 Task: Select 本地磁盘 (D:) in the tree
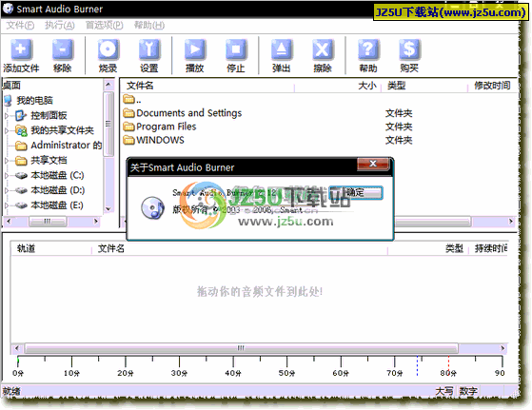(x=58, y=190)
